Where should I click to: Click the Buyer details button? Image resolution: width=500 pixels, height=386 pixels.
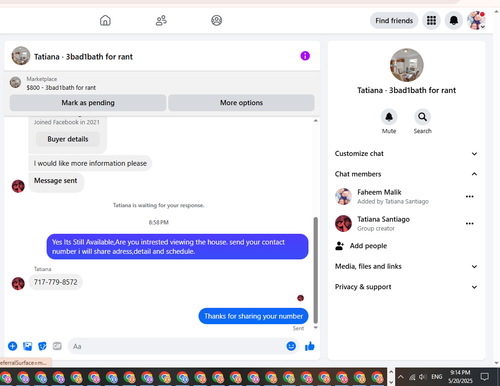pyautogui.click(x=68, y=139)
